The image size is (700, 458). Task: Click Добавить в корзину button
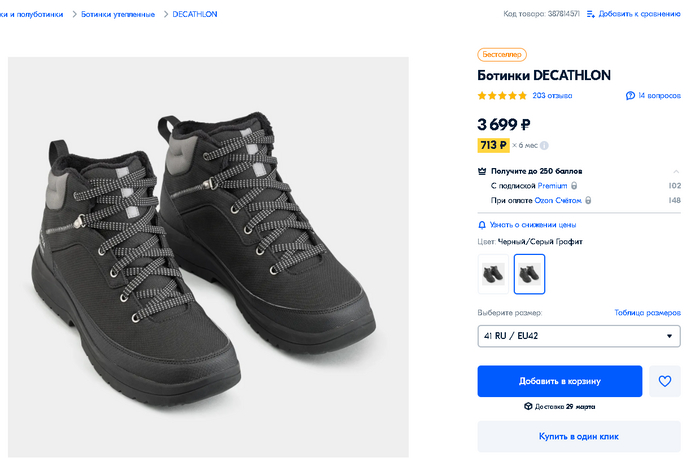tap(559, 381)
